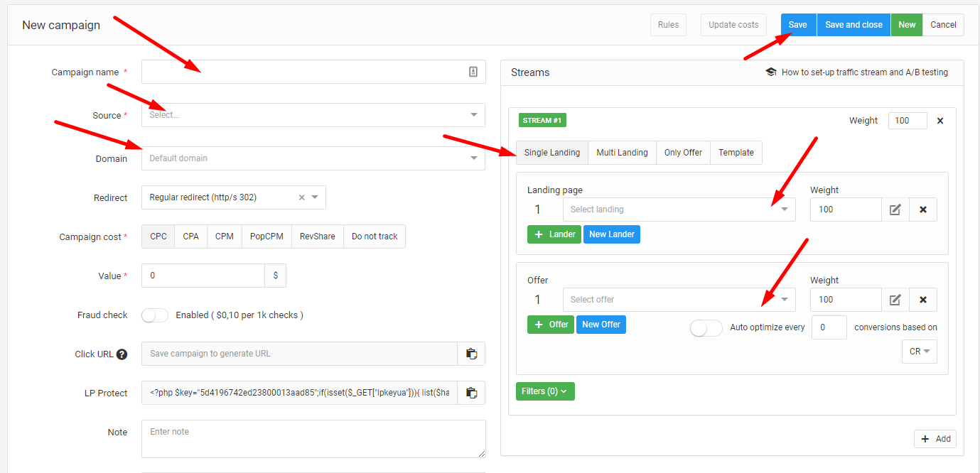This screenshot has width=980, height=473.
Task: Clear the Regular redirect selection
Action: 301,197
